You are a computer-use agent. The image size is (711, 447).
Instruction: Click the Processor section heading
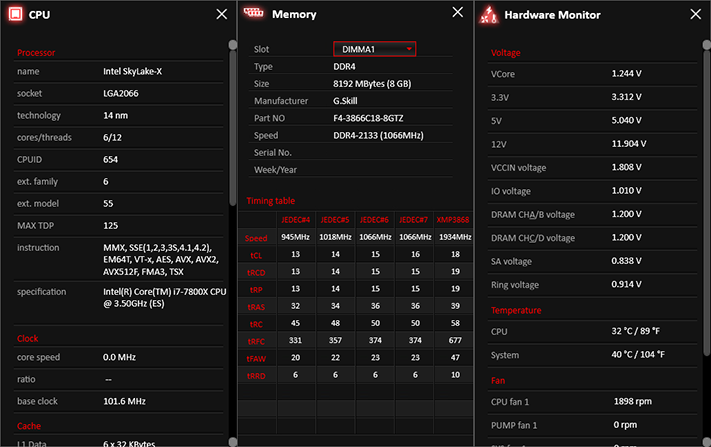36,53
